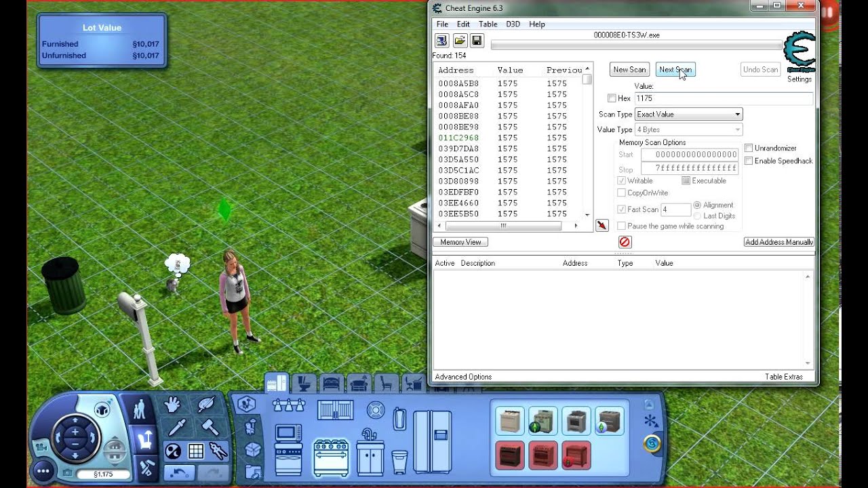The height and width of the screenshot is (488, 868).
Task: Click the Cheat Engine logo icon
Action: pos(800,52)
